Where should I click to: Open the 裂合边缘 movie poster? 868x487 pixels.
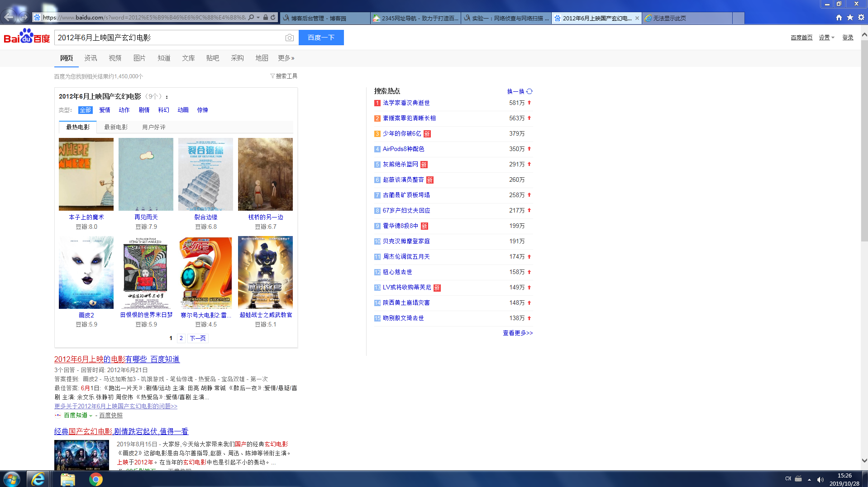pos(205,175)
